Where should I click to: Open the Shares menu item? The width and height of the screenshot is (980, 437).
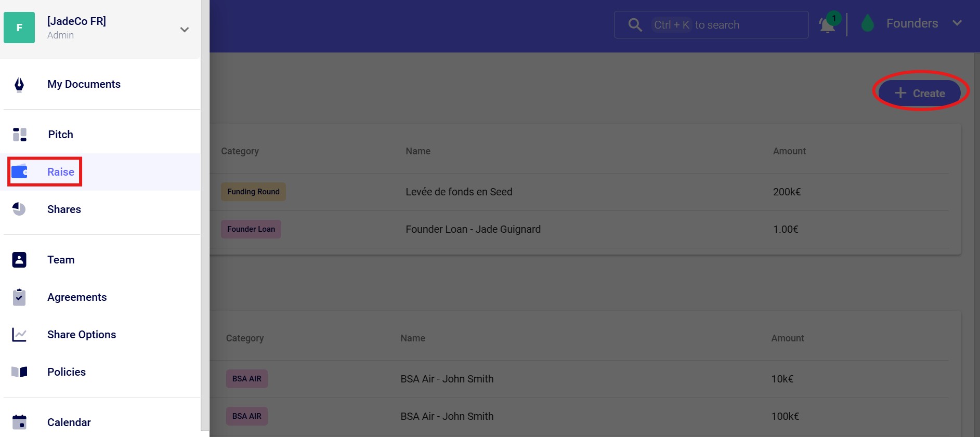coord(64,209)
